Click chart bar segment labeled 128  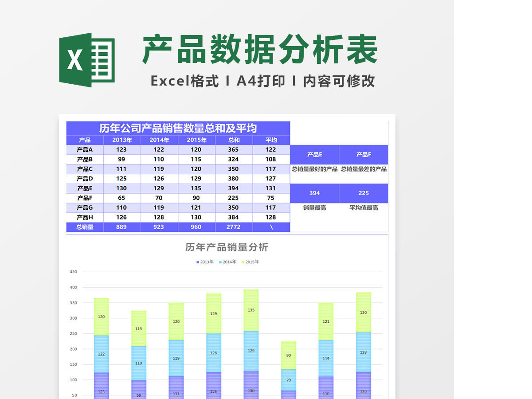pos(364,352)
